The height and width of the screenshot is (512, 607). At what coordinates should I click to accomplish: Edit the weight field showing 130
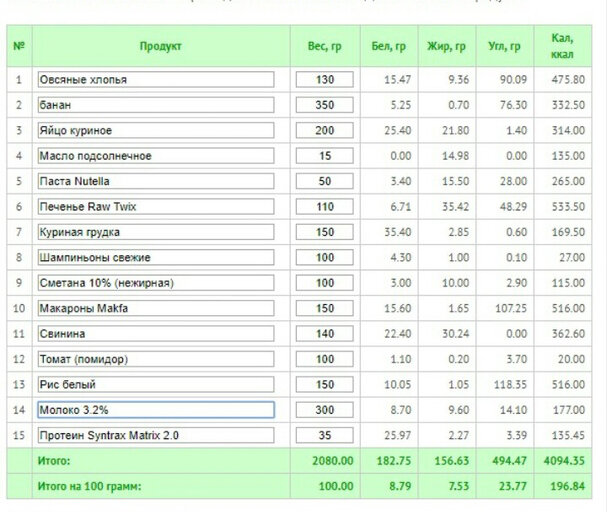click(x=325, y=80)
